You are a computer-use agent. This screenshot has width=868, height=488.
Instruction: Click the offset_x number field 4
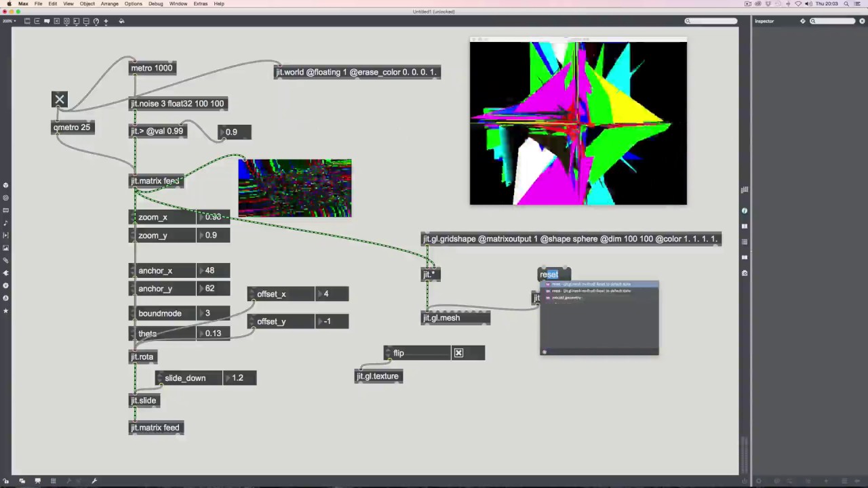click(332, 294)
